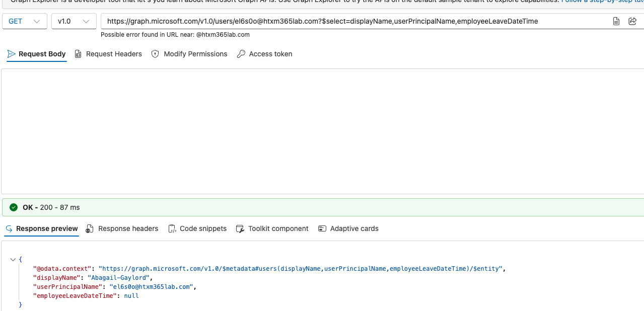
Task: Open the step-by-step tutorial link
Action: tap(602, 2)
